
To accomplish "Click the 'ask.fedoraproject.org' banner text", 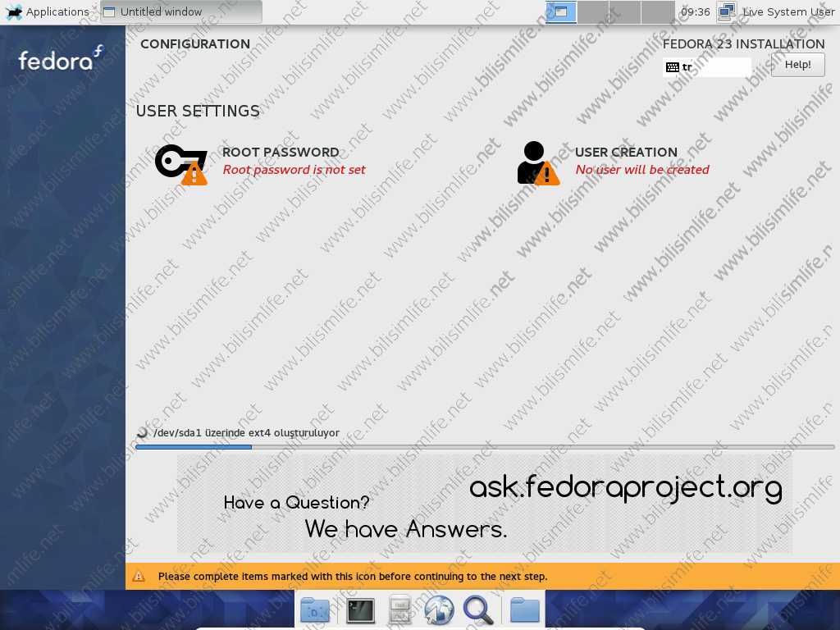I will pyautogui.click(x=626, y=488).
